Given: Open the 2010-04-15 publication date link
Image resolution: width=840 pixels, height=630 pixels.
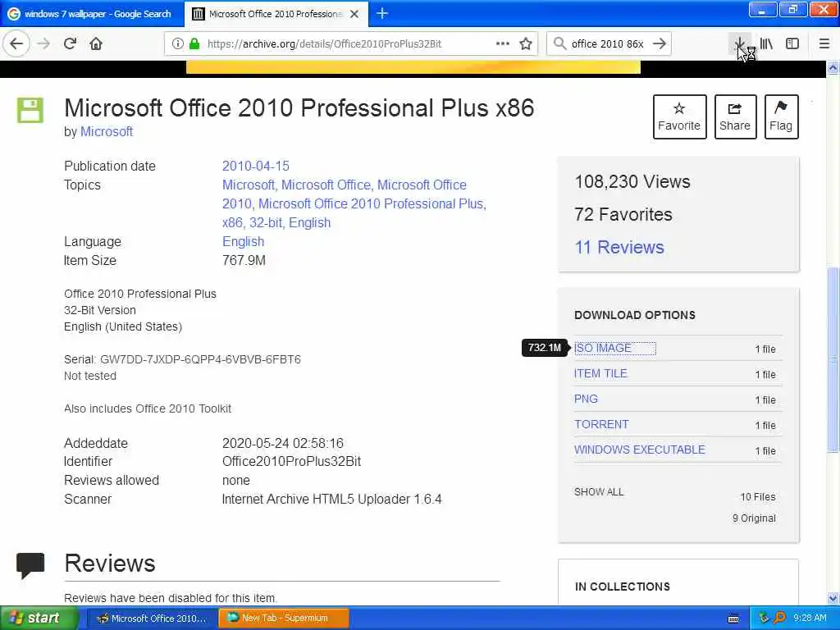Looking at the screenshot, I should click(x=256, y=166).
